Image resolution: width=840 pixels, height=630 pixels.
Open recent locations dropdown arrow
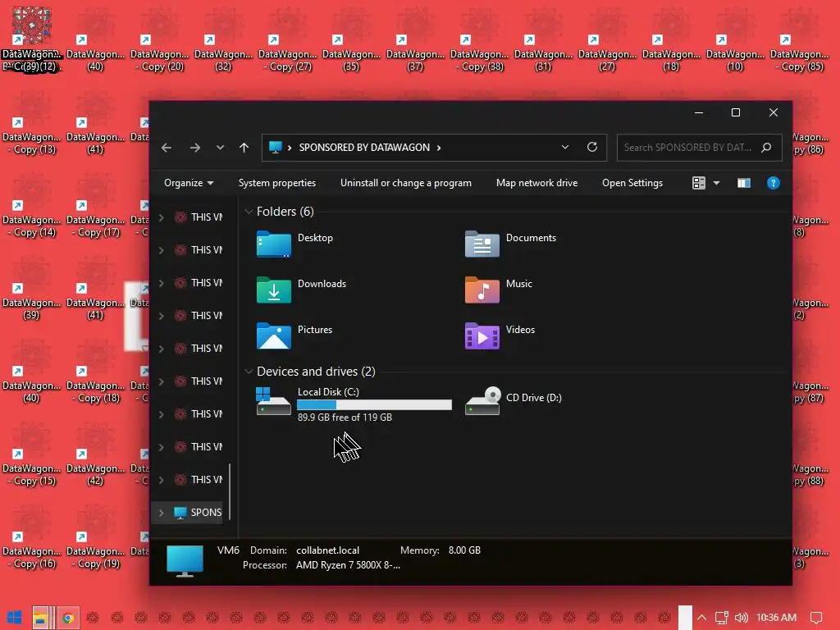pyautogui.click(x=220, y=148)
